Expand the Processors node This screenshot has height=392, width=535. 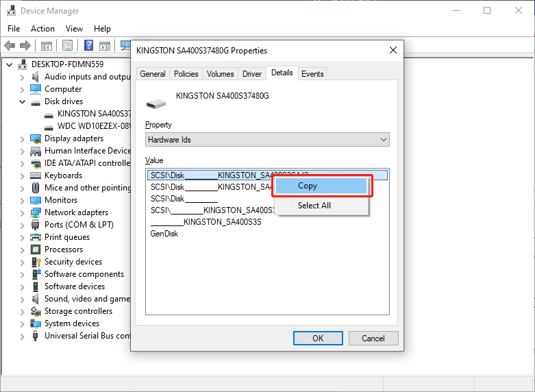coord(23,249)
